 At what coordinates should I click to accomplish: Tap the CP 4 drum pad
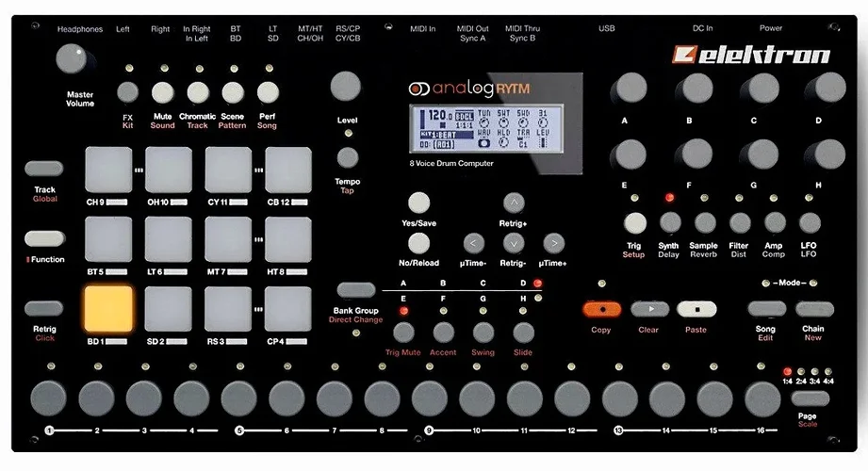point(287,309)
